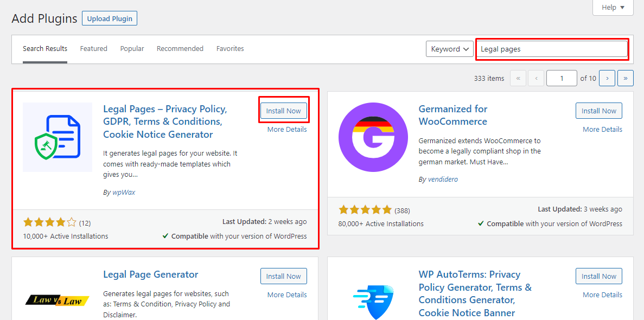Screen dimensions: 644x320
Task: Install Germanized for WooCommerce plugin
Action: tap(599, 111)
